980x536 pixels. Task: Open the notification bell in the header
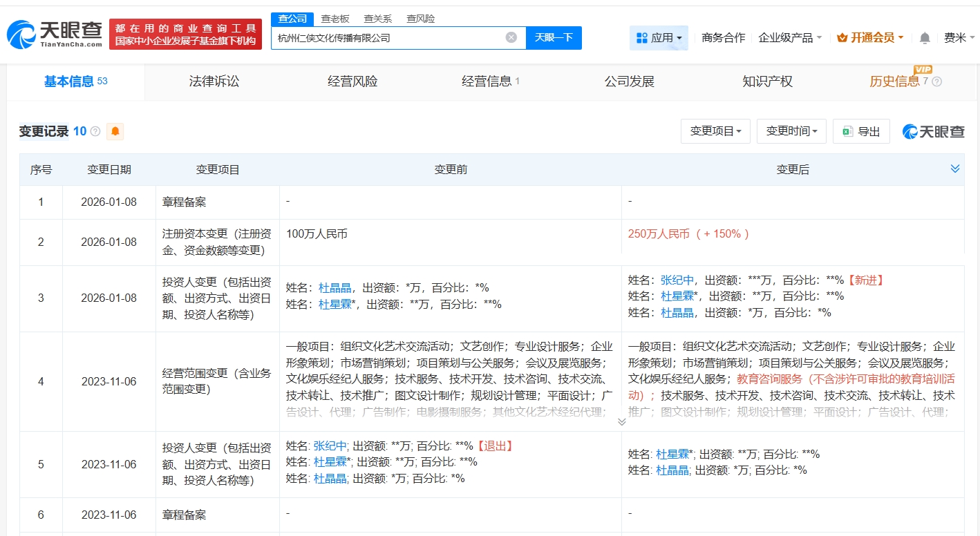point(925,38)
